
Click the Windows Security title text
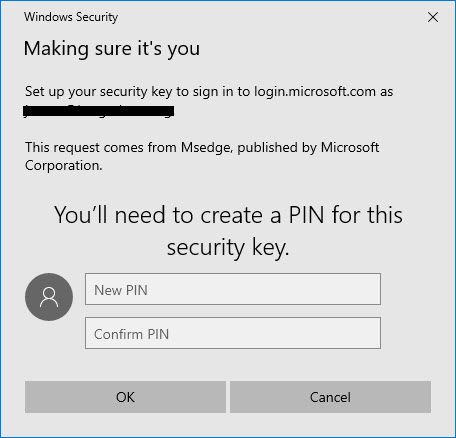point(71,17)
